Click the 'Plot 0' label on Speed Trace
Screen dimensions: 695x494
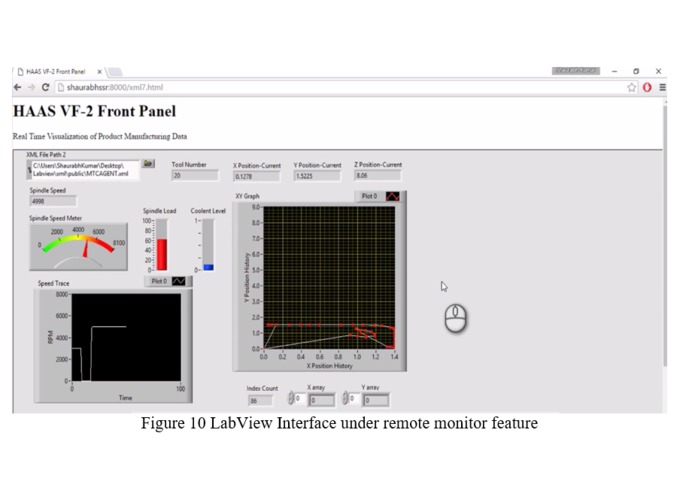point(159,281)
